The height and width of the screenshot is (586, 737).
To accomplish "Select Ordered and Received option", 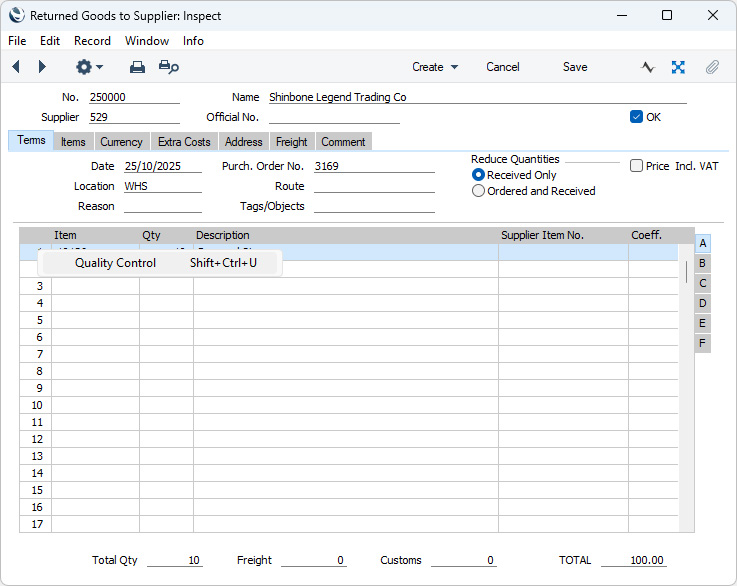I will [x=478, y=191].
